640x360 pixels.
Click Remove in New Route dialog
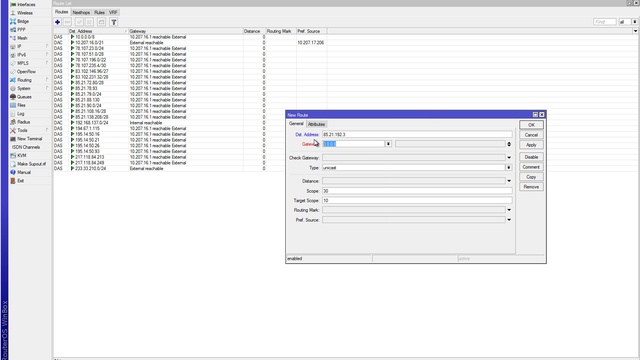pyautogui.click(x=531, y=187)
